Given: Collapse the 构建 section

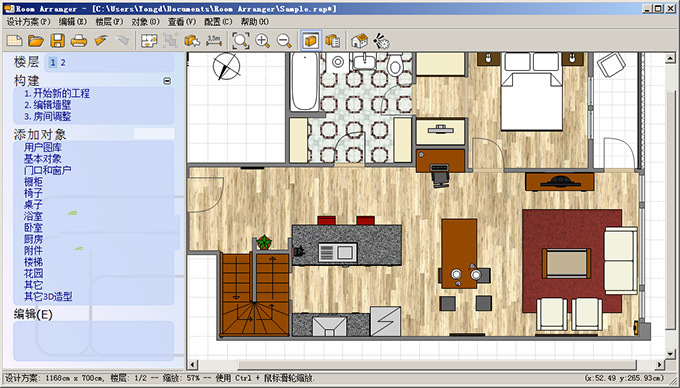Looking at the screenshot, I should [167, 81].
